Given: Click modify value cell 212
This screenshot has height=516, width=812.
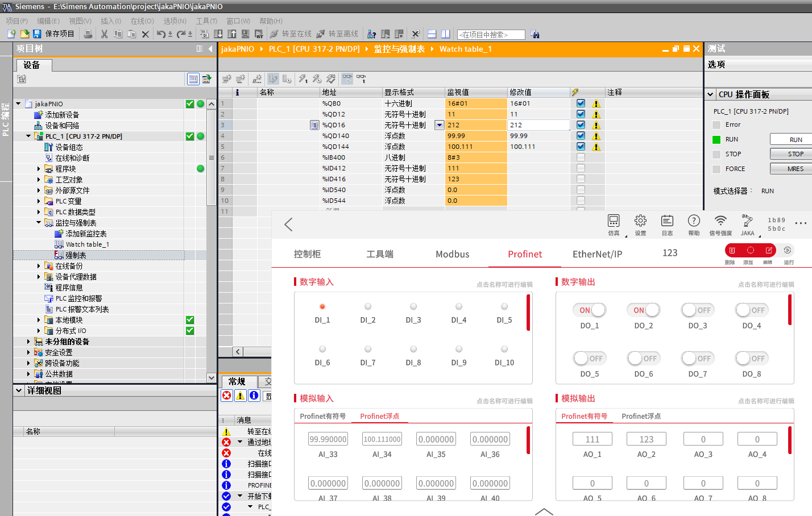Looking at the screenshot, I should coord(538,125).
